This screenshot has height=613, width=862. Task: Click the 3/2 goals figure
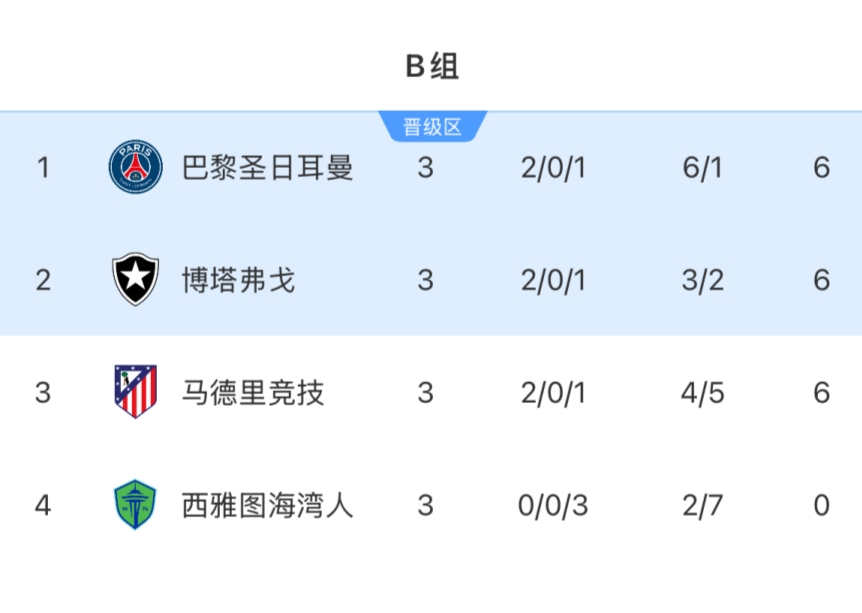click(x=702, y=280)
